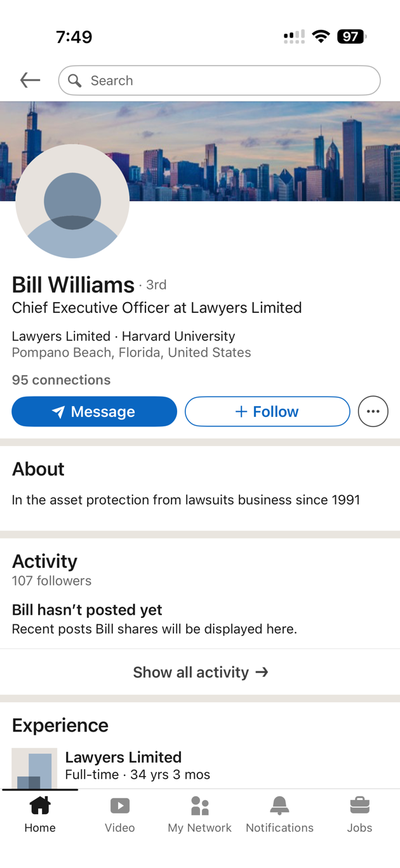Open the Experience section entry
The width and height of the screenshot is (400, 868).
(123, 758)
